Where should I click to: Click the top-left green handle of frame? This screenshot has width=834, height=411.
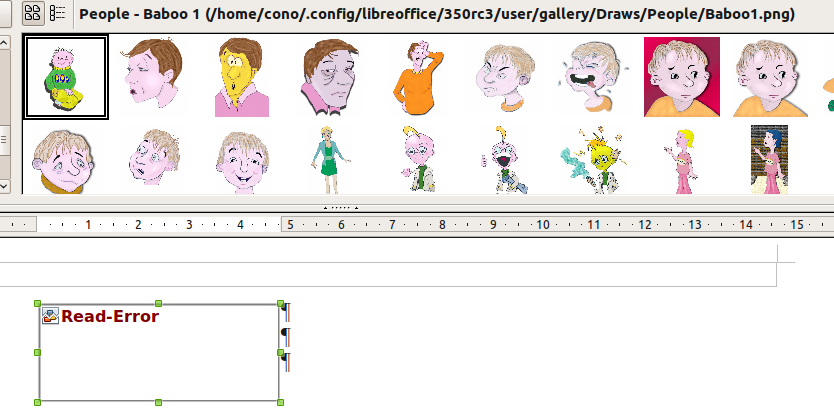click(38, 304)
